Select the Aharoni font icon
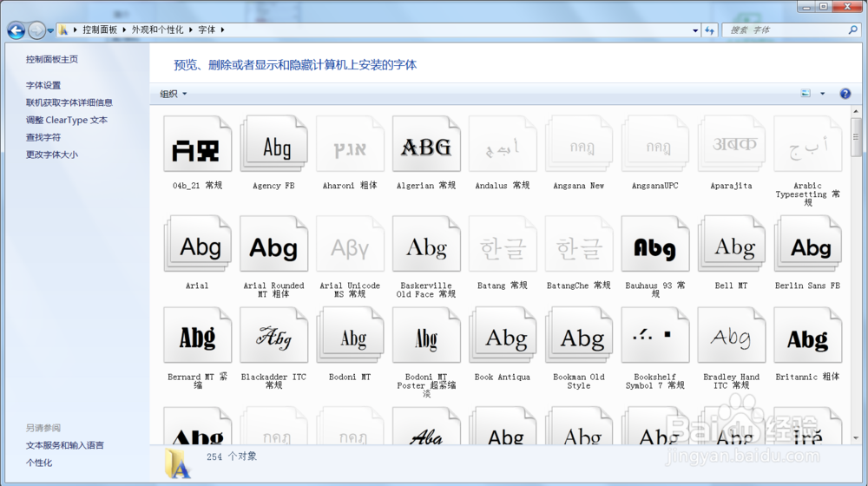Viewport: 868px width, 486px height. pyautogui.click(x=351, y=144)
